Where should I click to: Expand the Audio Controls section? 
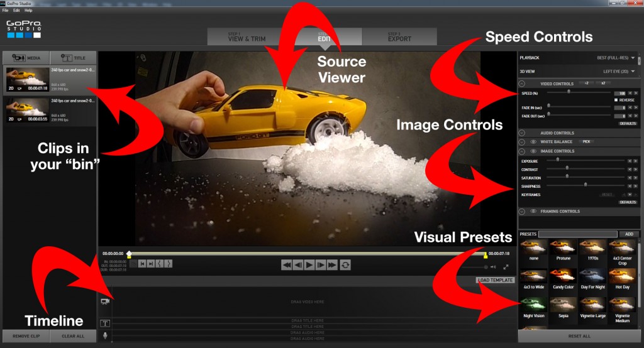[522, 133]
